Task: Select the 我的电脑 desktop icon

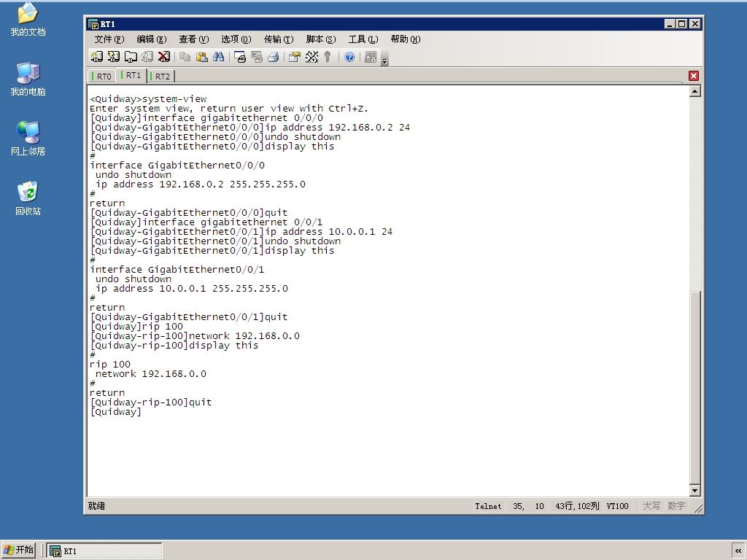Action: coord(28,79)
